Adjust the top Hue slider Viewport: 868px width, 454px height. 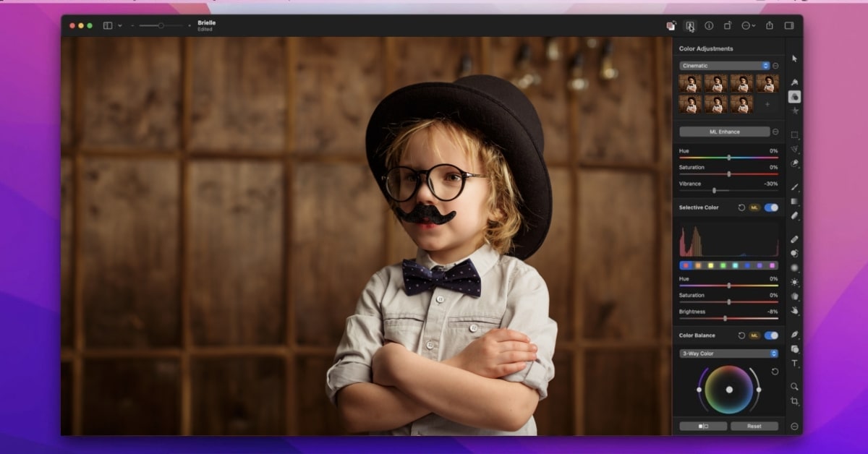[728, 157]
